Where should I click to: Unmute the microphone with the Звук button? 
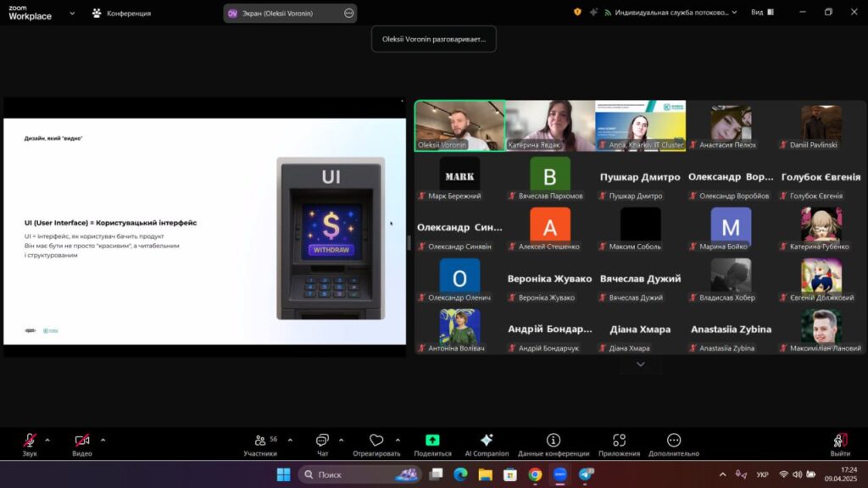coord(30,444)
